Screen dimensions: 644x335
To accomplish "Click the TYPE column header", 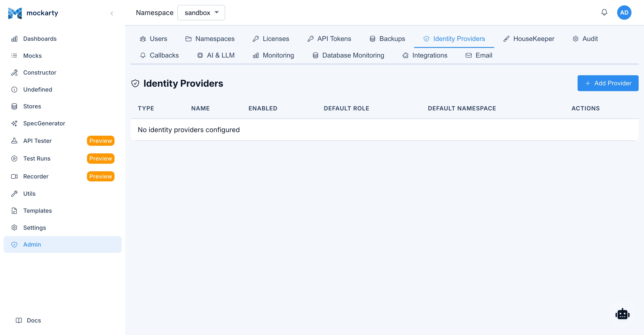I will click(x=146, y=108).
